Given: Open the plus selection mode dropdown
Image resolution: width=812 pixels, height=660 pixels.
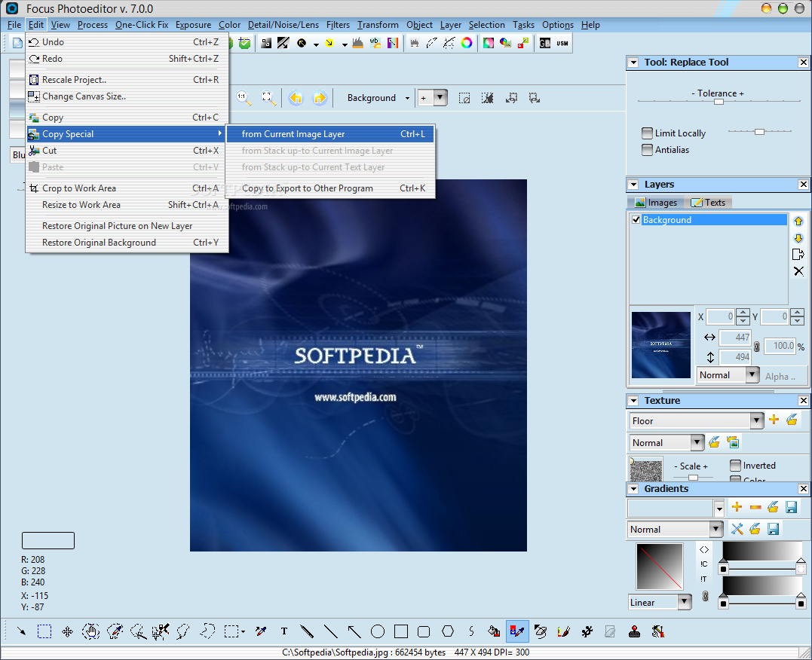Looking at the screenshot, I should 440,97.
